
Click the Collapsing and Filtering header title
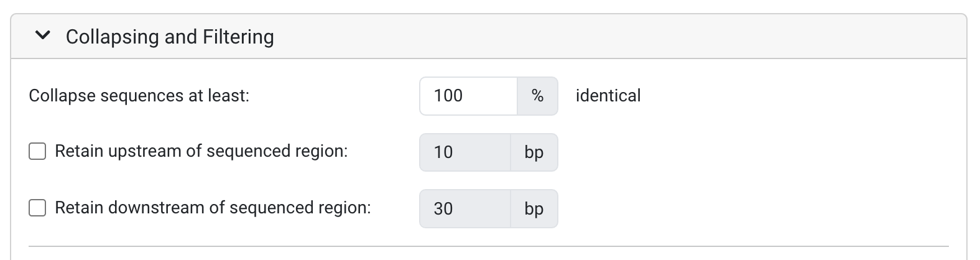click(x=169, y=37)
